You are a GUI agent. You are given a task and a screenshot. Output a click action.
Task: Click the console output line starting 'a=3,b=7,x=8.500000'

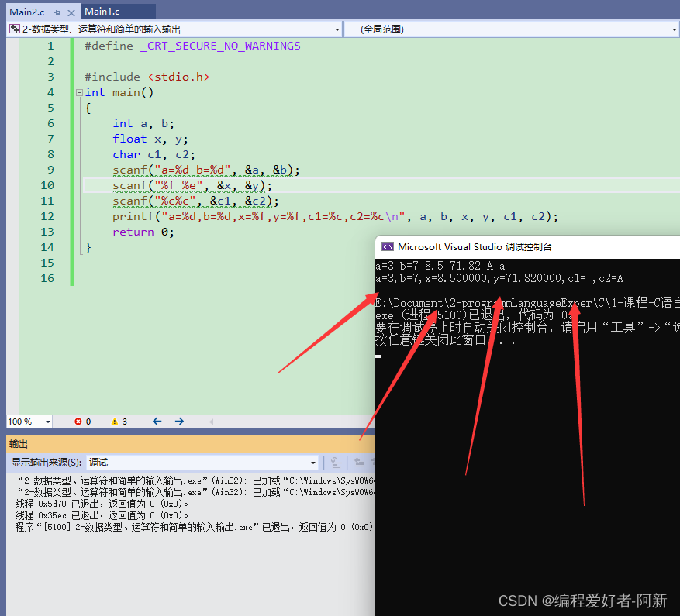tap(499, 278)
